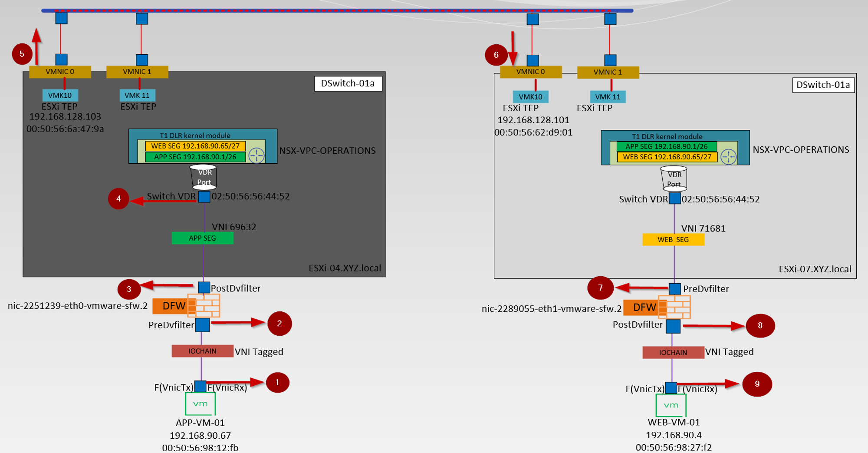
Task: Click the green APP SEG box under VNI 69632
Action: pyautogui.click(x=202, y=238)
